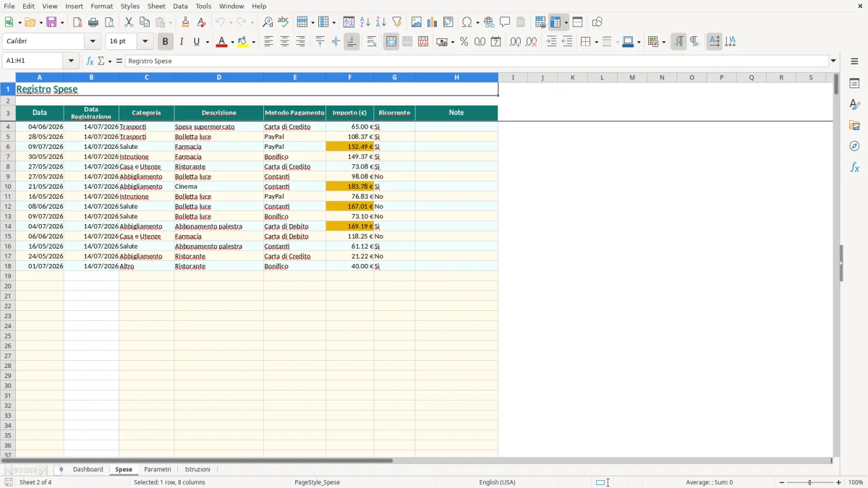This screenshot has height=488, width=868.
Task: Click 100% zoom level indicator
Action: 856,482
